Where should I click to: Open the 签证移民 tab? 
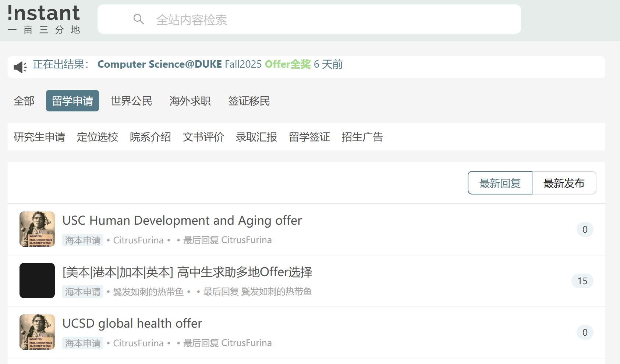[x=249, y=101]
